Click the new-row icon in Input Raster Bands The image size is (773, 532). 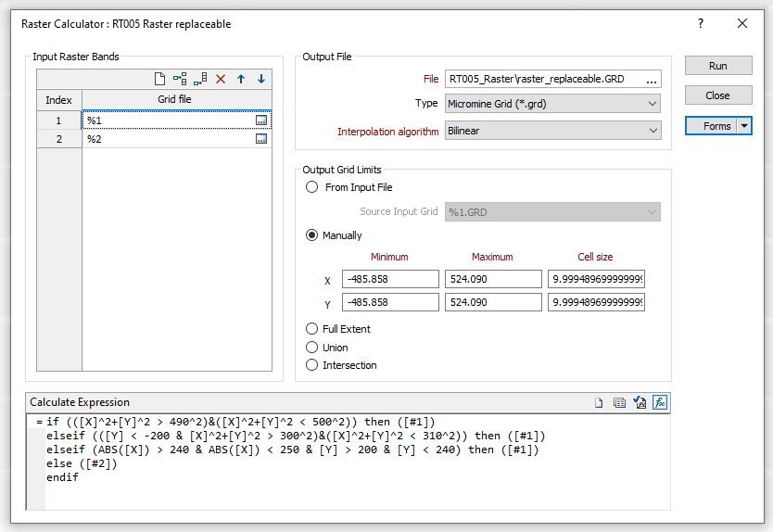(159, 79)
